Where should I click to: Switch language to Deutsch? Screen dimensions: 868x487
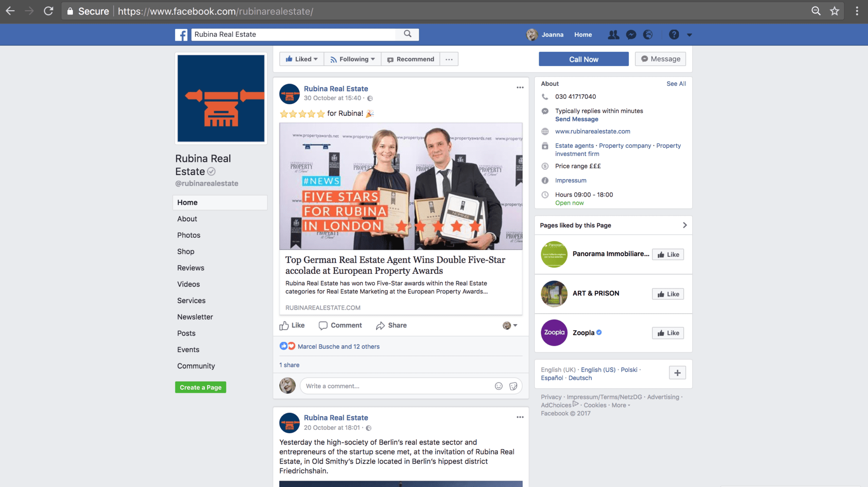580,378
